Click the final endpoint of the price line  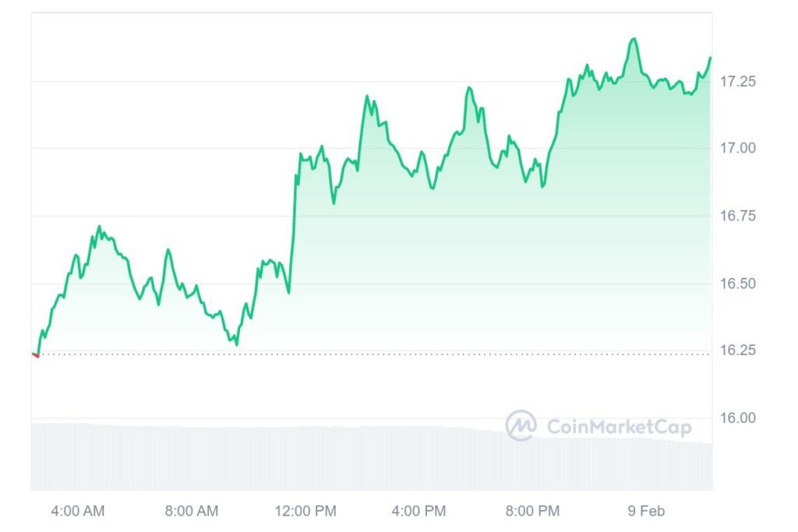[x=710, y=58]
